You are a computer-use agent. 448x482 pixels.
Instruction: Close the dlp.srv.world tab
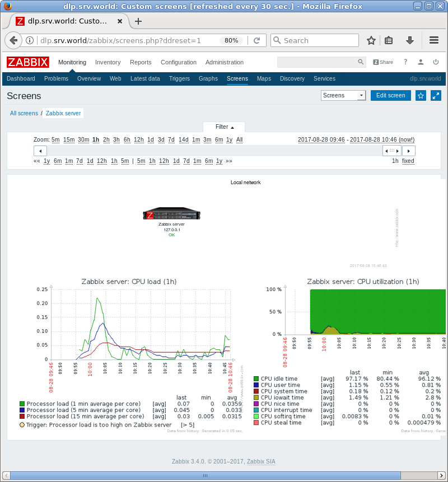[x=120, y=21]
